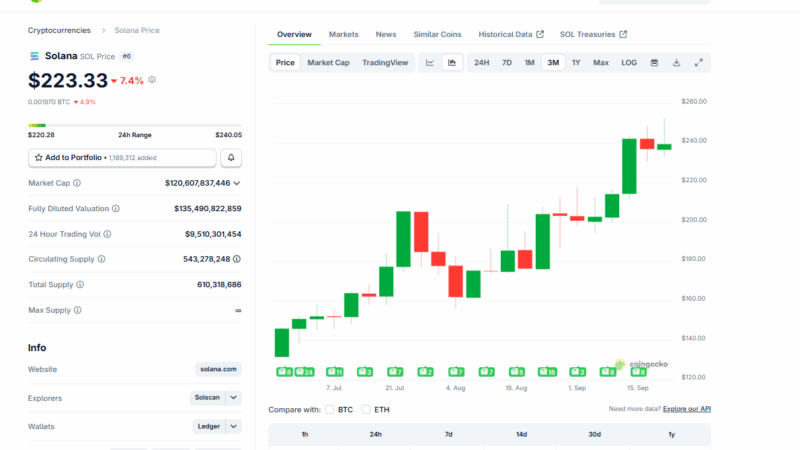Image resolution: width=800 pixels, height=450 pixels.
Task: Click the Cryptocurrencies breadcrumb link
Action: 59,30
